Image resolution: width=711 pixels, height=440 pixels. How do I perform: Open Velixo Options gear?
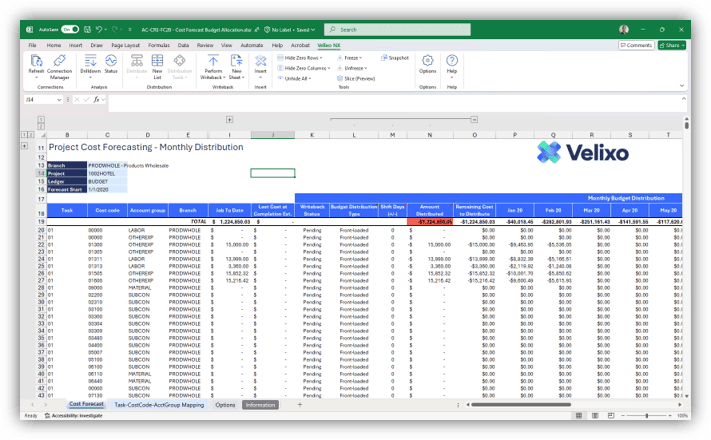[428, 60]
